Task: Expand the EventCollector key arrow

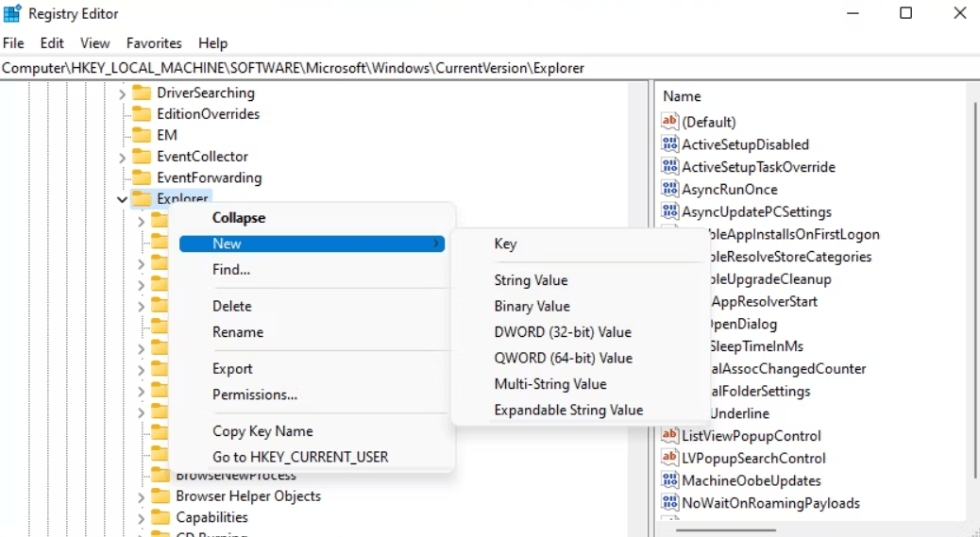Action: point(123,158)
